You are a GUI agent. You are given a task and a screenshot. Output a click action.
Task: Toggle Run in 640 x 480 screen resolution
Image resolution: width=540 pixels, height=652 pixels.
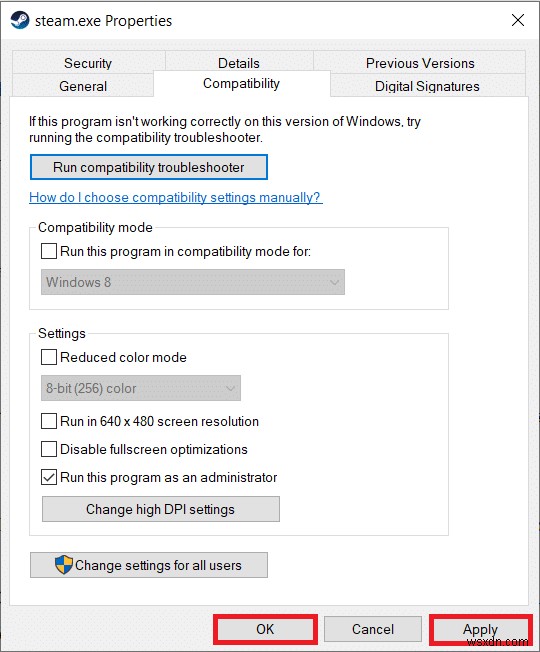pos(49,421)
